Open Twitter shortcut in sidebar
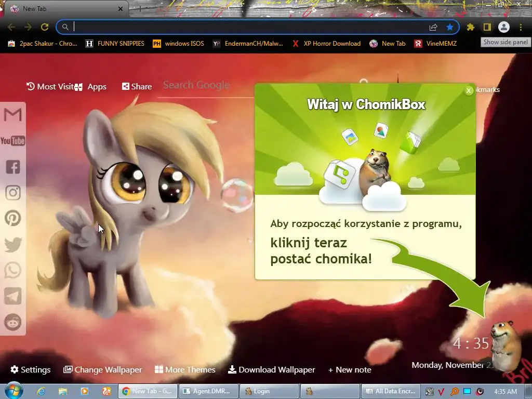This screenshot has height=399, width=532. (x=13, y=244)
